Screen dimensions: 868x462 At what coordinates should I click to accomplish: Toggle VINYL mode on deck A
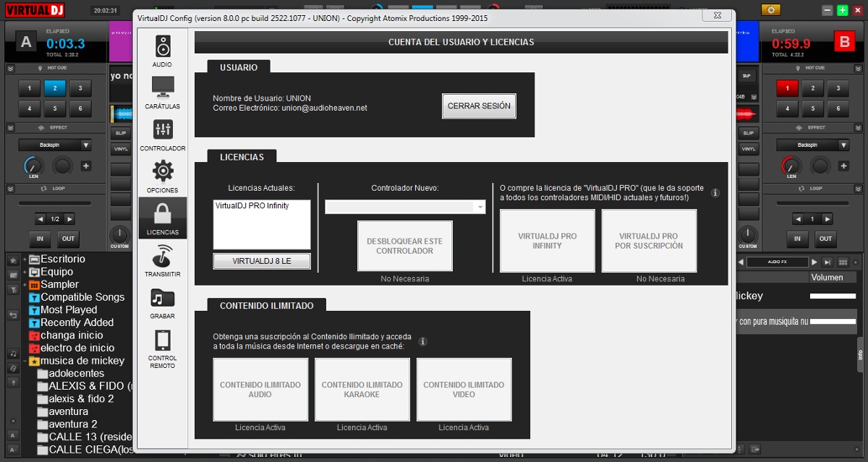click(120, 149)
